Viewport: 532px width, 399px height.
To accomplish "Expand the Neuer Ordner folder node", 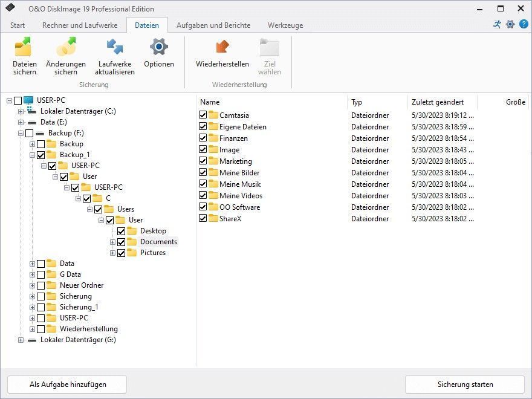I will click(32, 286).
